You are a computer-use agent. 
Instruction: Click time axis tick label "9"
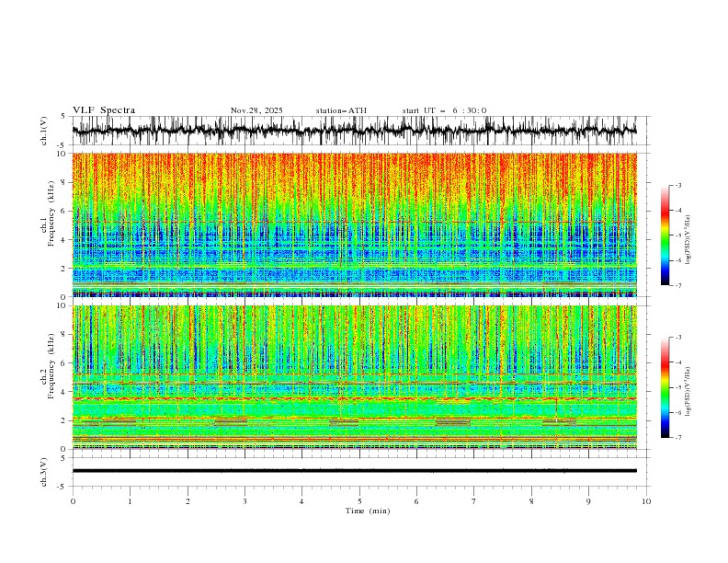pos(588,501)
